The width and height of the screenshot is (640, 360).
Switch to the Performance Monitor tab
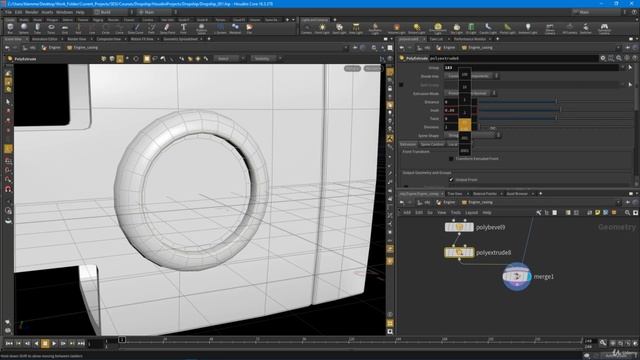tap(470, 39)
